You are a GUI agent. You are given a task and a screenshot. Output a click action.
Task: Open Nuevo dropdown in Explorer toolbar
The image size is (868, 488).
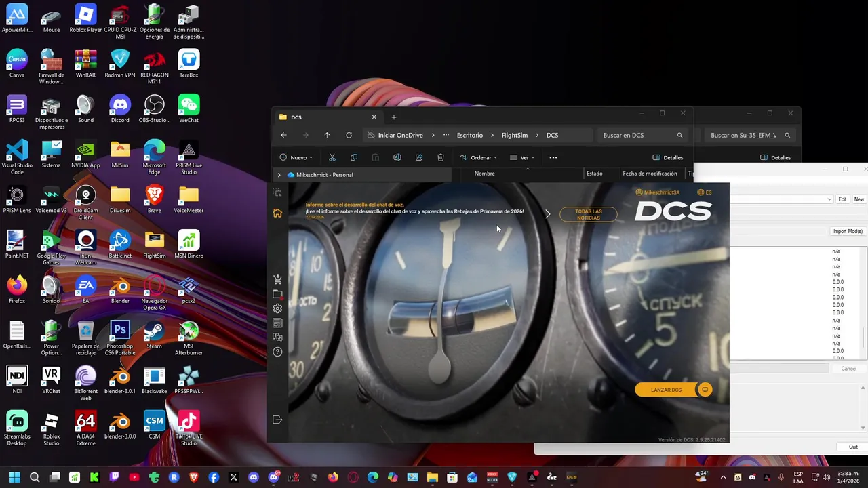point(296,157)
